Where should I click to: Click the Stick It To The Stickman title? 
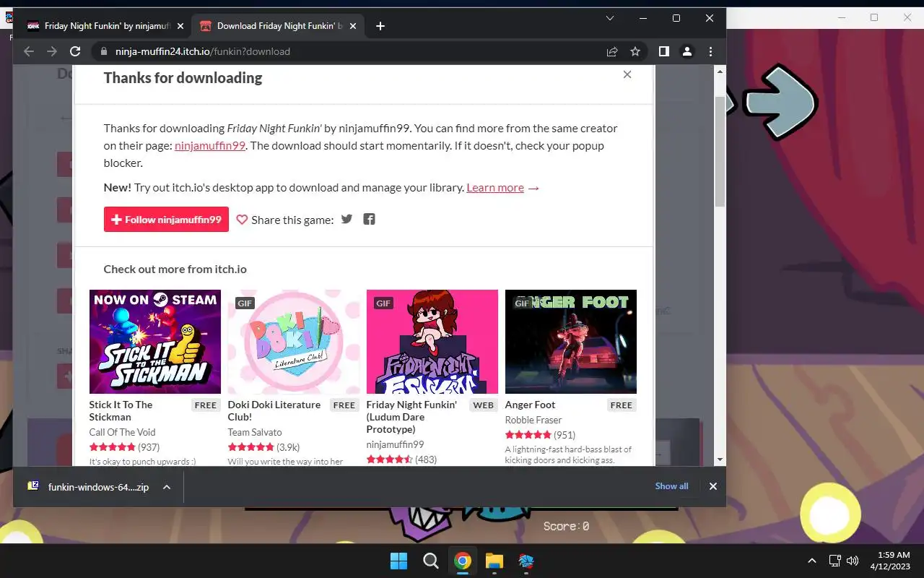click(121, 410)
